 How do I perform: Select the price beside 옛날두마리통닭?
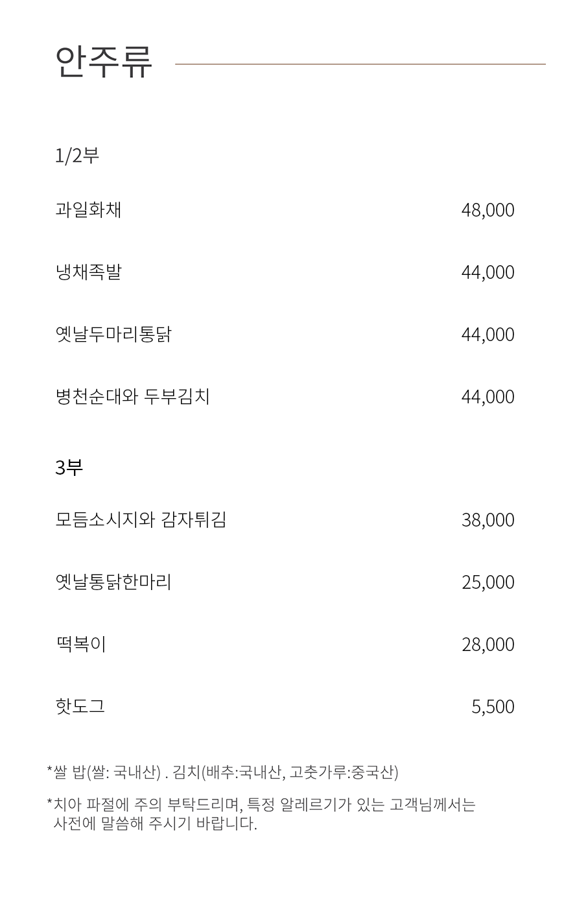[x=488, y=335]
